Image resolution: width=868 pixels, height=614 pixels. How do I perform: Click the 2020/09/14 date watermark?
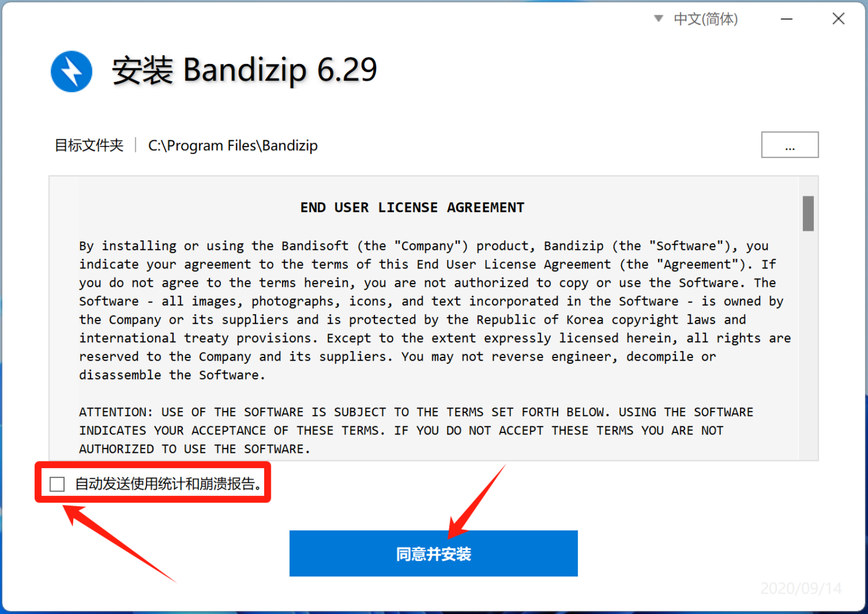point(801,589)
